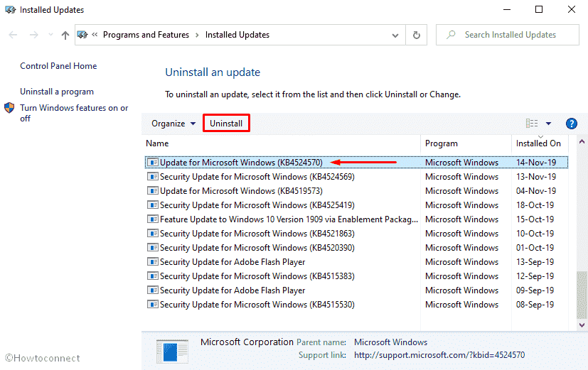The image size is (588, 370).
Task: Refresh the Installed Updates list
Action: (416, 35)
